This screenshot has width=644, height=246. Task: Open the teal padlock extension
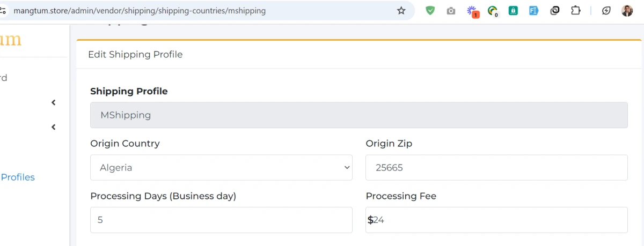tap(513, 11)
